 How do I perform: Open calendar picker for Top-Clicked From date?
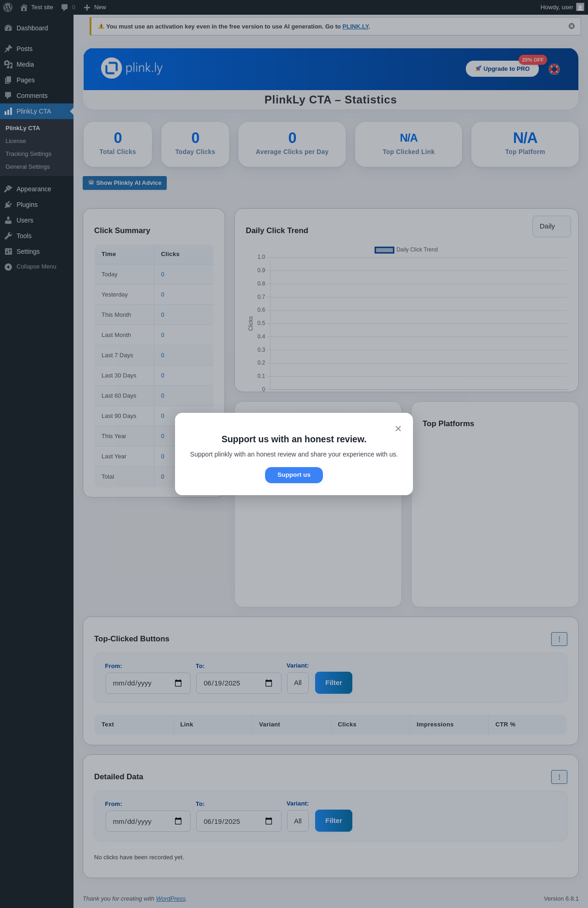pos(178,683)
